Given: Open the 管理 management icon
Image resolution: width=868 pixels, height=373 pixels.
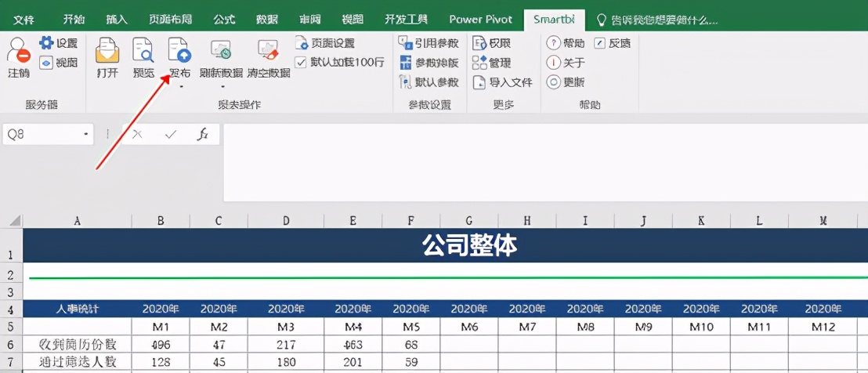Looking at the screenshot, I should coord(479,63).
